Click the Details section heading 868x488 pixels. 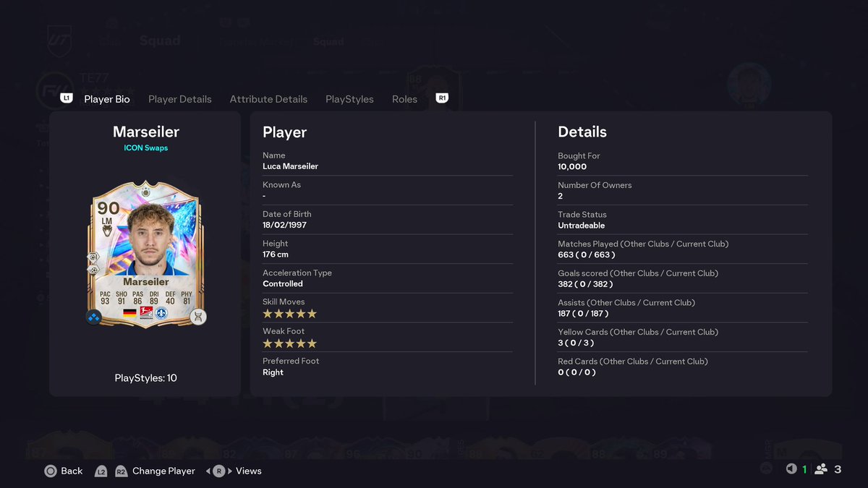pos(582,132)
